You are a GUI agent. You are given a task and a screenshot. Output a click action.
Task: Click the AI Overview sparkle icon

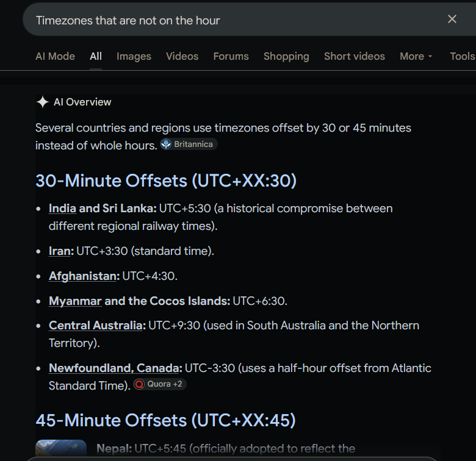[x=43, y=102]
